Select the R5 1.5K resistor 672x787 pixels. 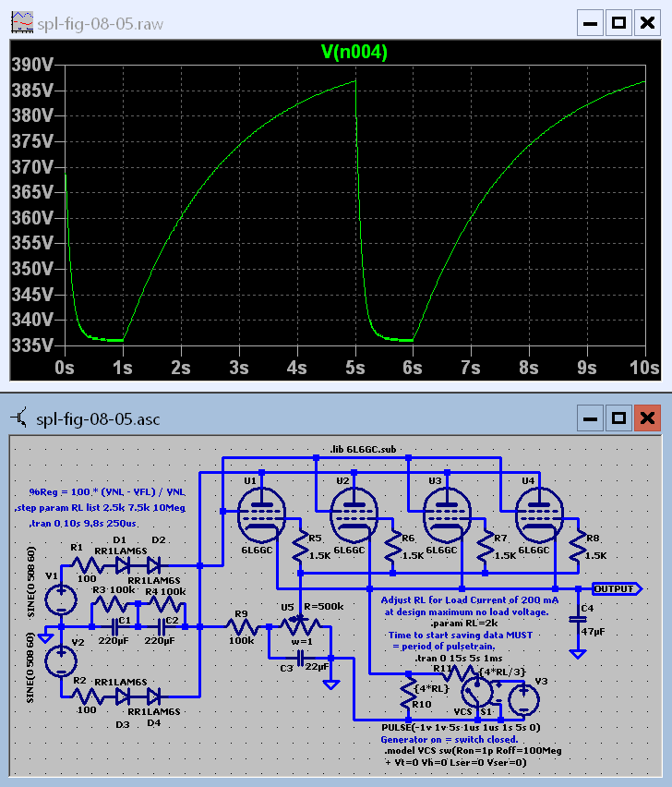[299, 549]
